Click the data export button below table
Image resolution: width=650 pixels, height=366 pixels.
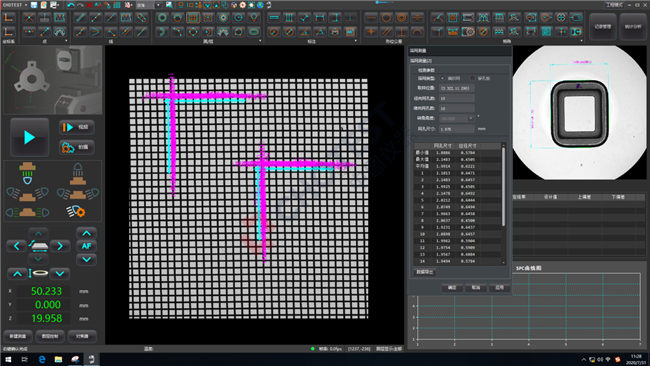pos(424,272)
